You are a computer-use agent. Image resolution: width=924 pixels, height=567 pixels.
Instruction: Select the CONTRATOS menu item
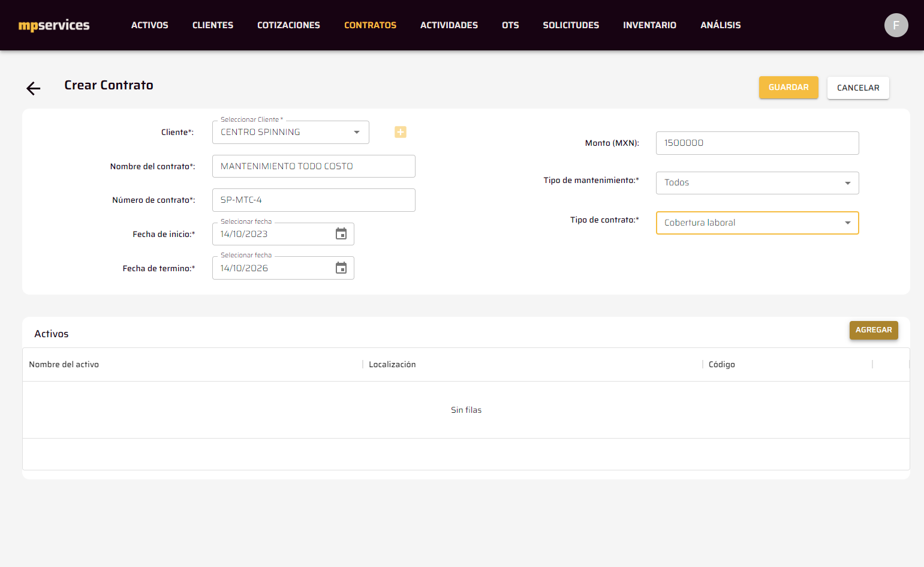coord(370,25)
